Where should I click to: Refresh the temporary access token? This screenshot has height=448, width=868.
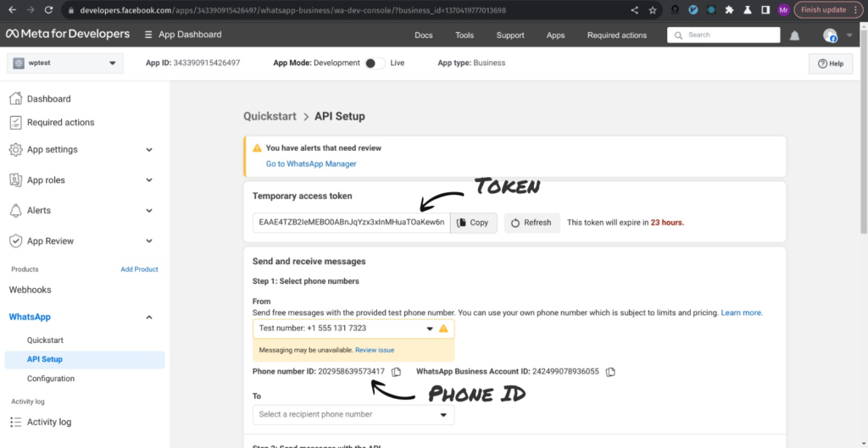click(532, 223)
